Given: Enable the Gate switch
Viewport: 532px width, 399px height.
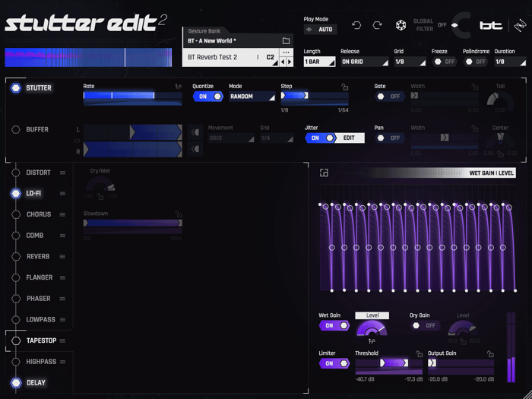Looking at the screenshot, I should click(389, 97).
